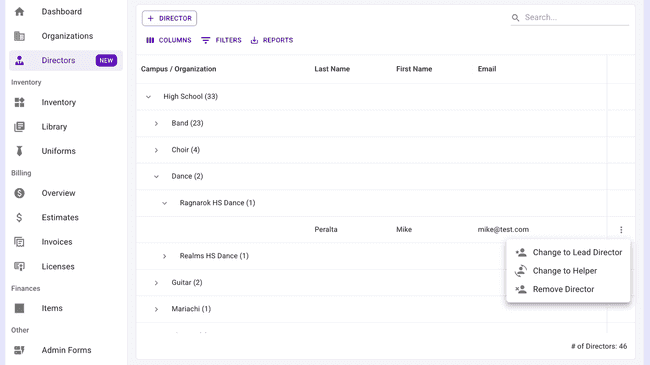Viewport: 650px width, 365px height.
Task: Click the Invoices receipt icon
Action: pyautogui.click(x=19, y=242)
